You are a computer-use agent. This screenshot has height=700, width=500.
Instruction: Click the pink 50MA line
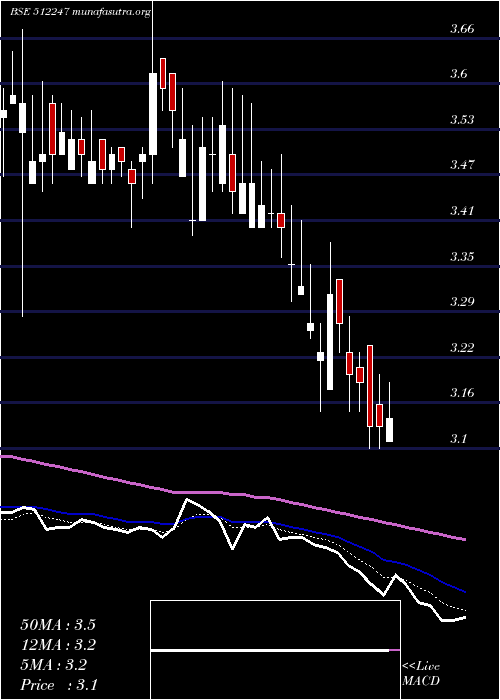[x=232, y=494]
